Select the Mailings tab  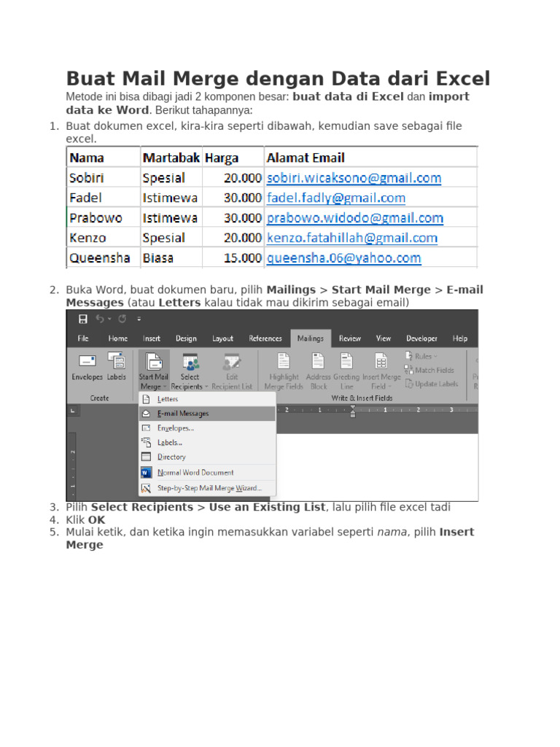[x=311, y=338]
